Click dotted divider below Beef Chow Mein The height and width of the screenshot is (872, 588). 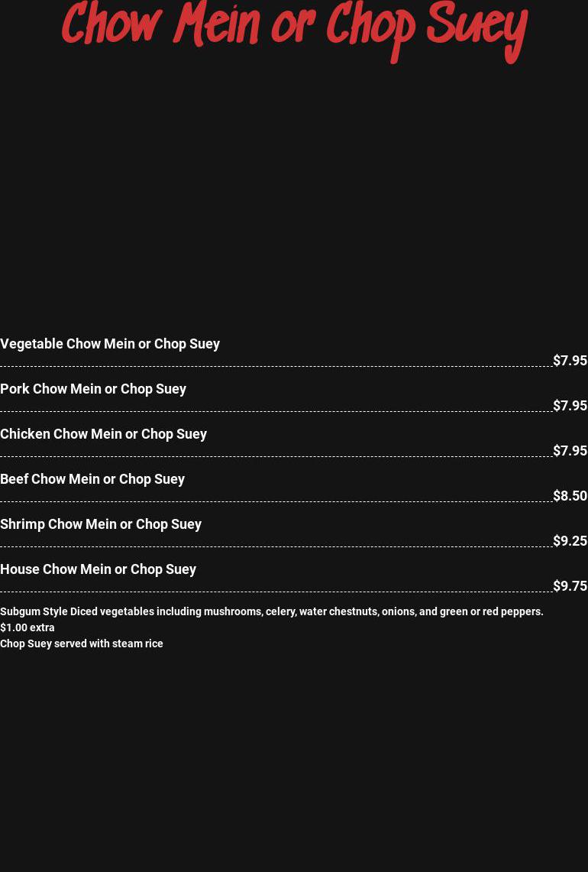tap(275, 502)
